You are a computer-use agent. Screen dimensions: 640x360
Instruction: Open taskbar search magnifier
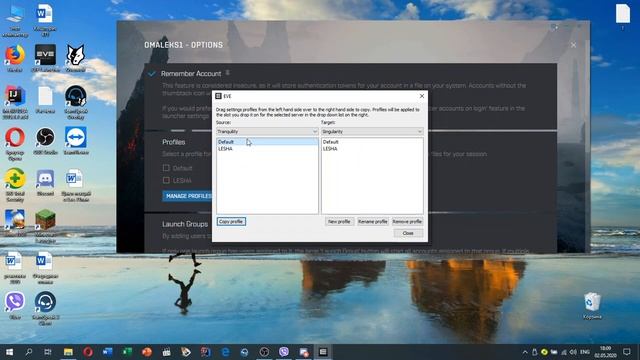pos(29,352)
